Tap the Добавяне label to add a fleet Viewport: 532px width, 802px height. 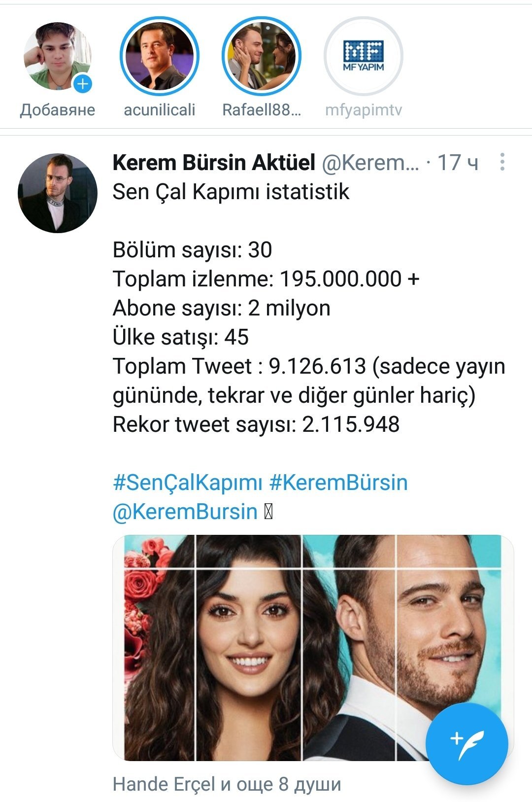[58, 109]
